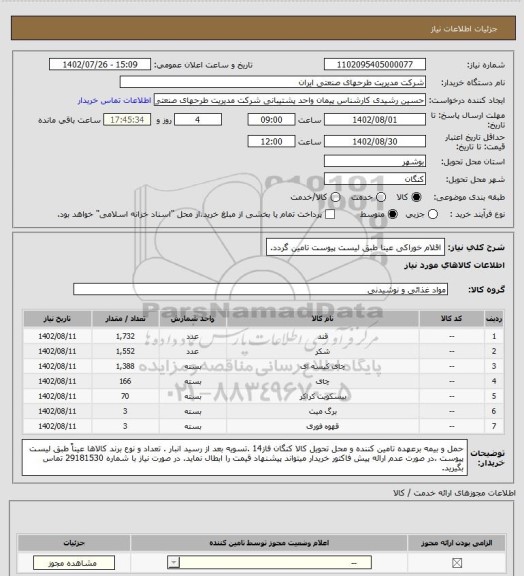Click the delivery city field کنگان
Screen dimensions: 524x576
375,179
